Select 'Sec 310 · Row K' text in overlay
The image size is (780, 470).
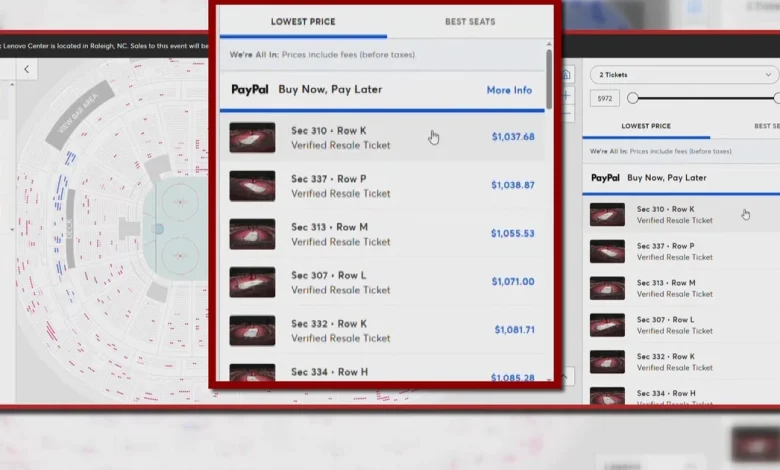(328, 130)
